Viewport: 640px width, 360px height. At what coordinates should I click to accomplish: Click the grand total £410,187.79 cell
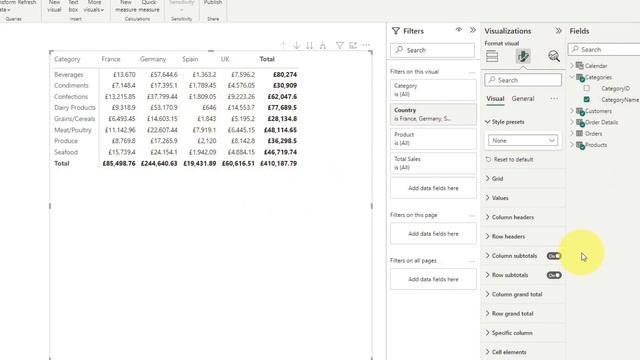(x=278, y=163)
